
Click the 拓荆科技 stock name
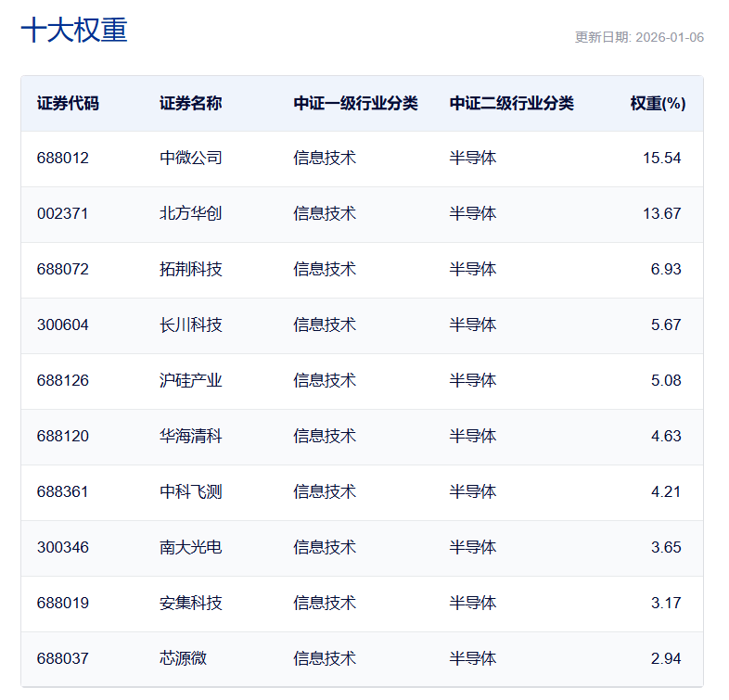click(x=190, y=269)
